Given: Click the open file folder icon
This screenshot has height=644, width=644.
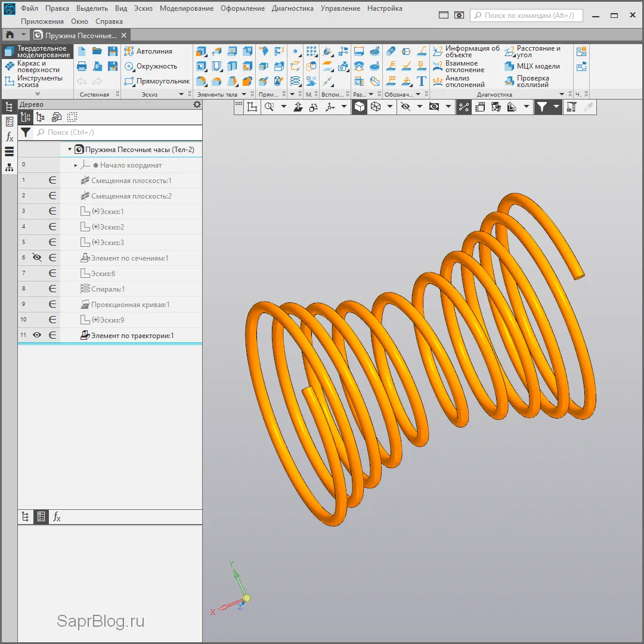Looking at the screenshot, I should [x=97, y=51].
